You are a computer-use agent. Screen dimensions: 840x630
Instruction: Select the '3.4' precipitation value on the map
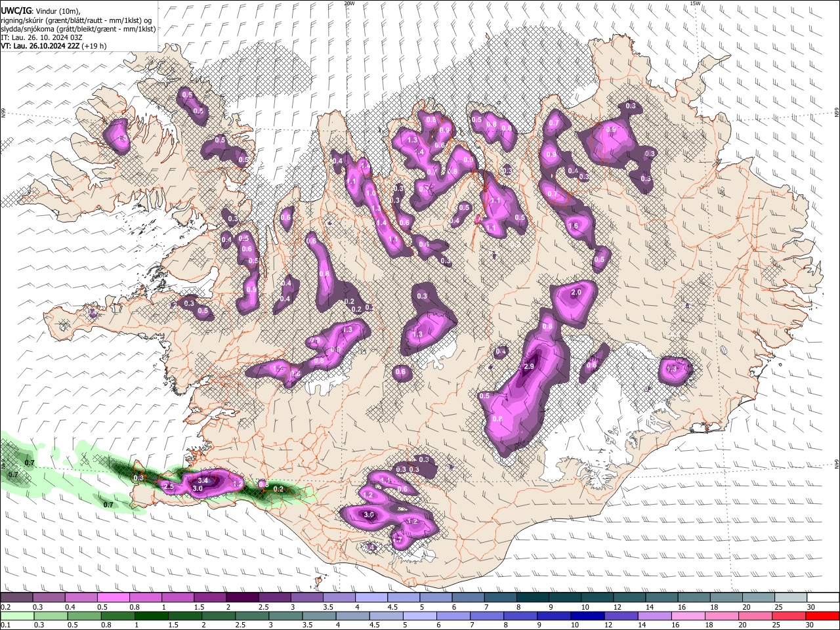pos(203,481)
